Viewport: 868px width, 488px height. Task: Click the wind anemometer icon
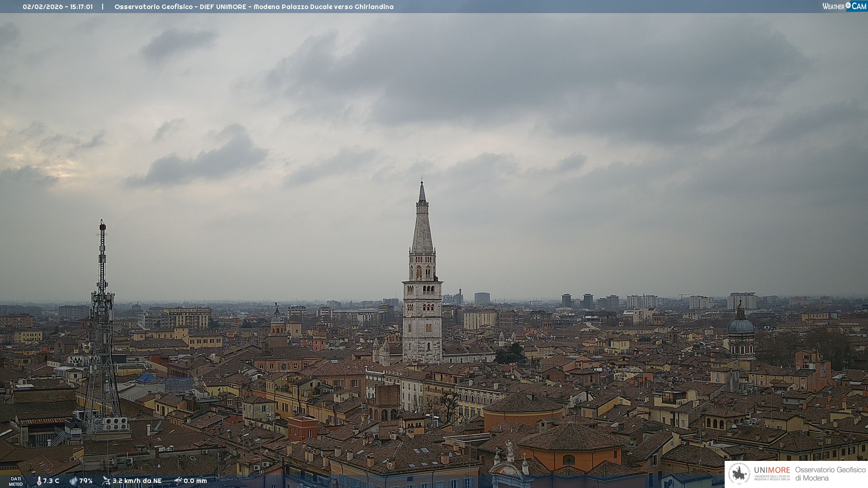tap(106, 481)
